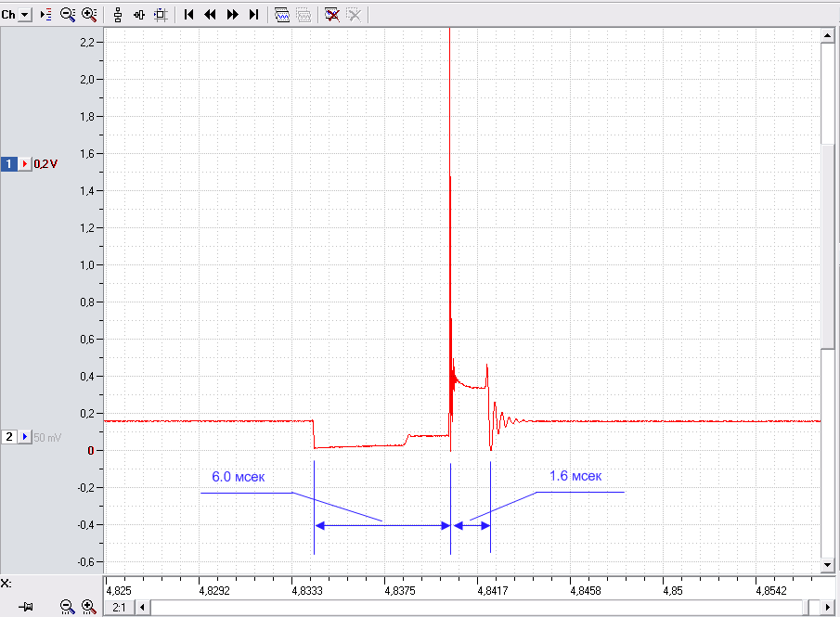The height and width of the screenshot is (617, 840).
Task: Click the vertical distribute channels icon
Action: point(118,15)
